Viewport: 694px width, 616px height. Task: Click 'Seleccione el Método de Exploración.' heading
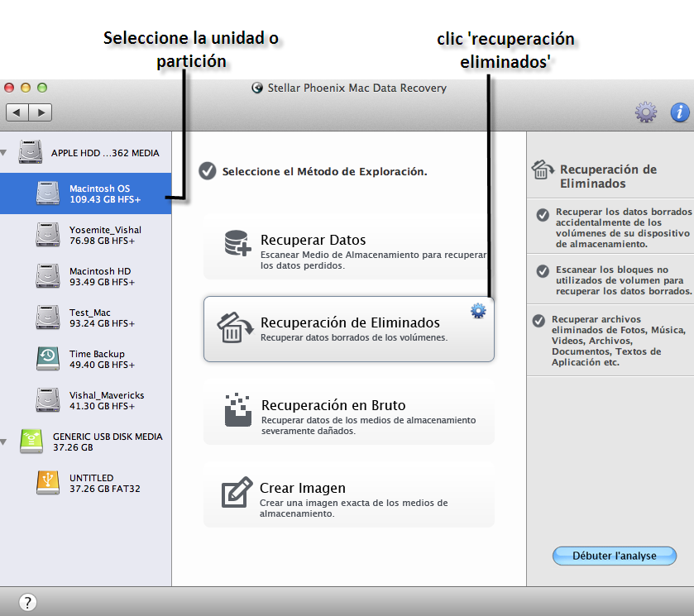point(324,172)
